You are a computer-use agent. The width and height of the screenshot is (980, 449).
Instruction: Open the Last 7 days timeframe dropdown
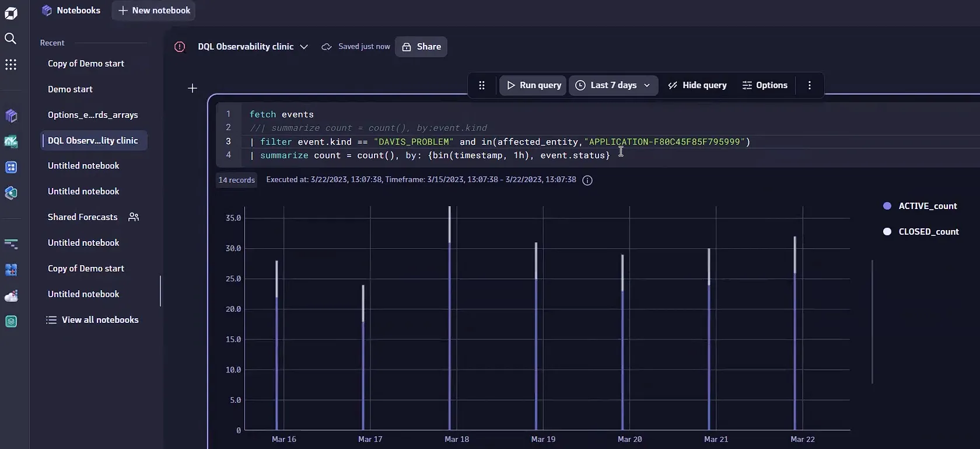click(x=613, y=85)
